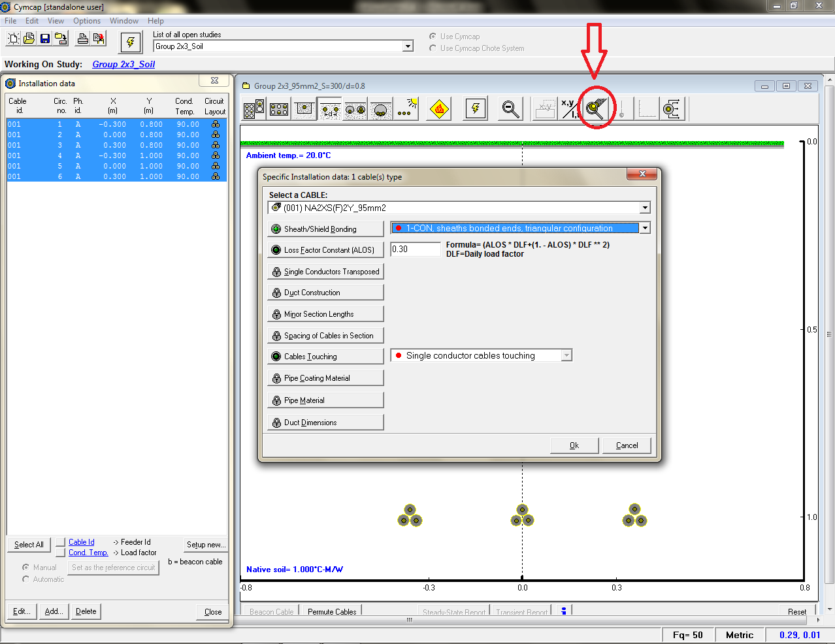Click the yellow diamond fire heat-source icon

coord(440,109)
